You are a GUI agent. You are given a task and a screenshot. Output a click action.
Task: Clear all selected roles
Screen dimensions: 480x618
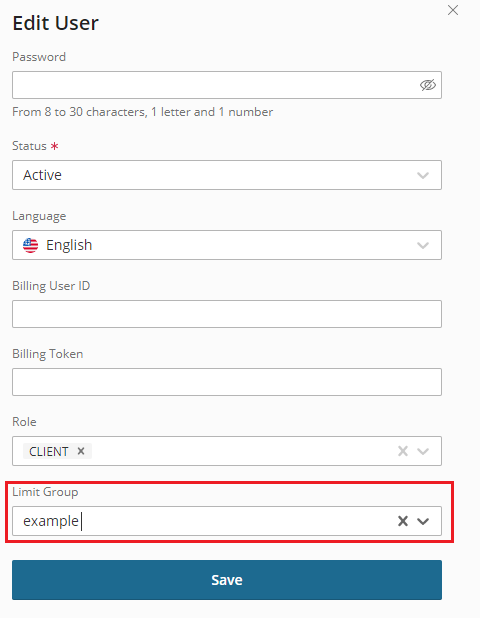[x=403, y=451]
